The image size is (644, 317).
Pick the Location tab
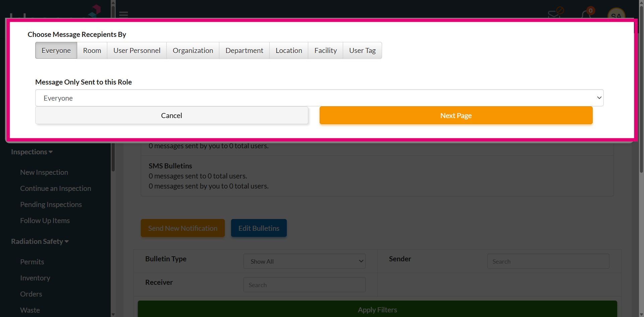[289, 50]
